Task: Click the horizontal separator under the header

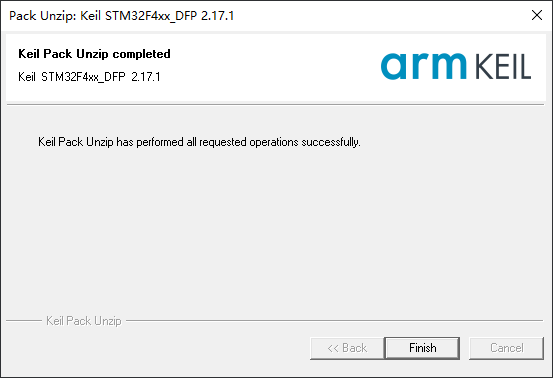Action: click(275, 104)
